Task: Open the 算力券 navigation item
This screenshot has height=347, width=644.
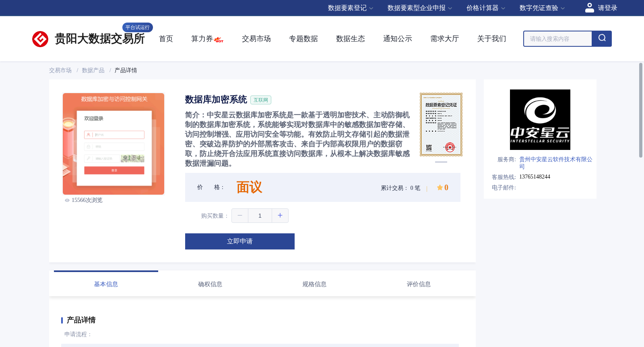Action: [x=202, y=39]
